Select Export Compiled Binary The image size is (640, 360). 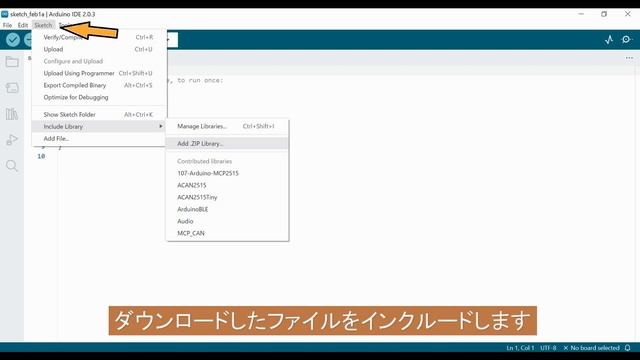pyautogui.click(x=98, y=85)
